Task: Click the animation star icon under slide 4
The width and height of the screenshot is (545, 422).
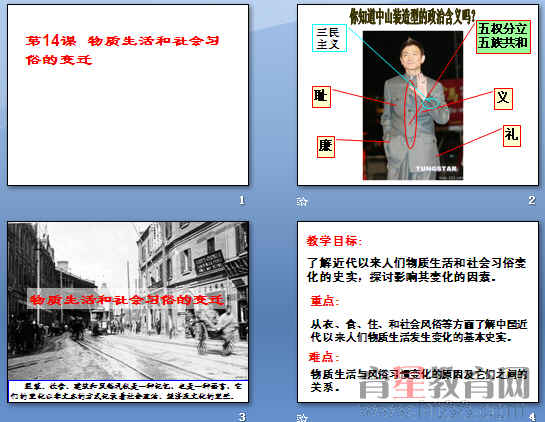Action: [302, 417]
